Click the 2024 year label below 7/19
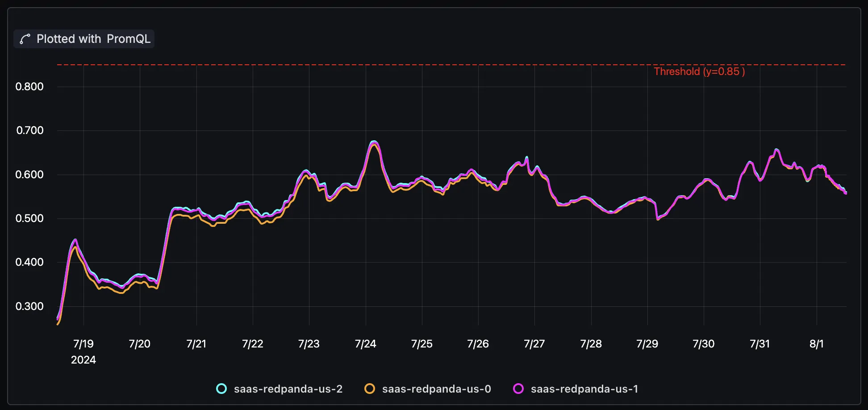This screenshot has width=868, height=410. pyautogui.click(x=84, y=360)
